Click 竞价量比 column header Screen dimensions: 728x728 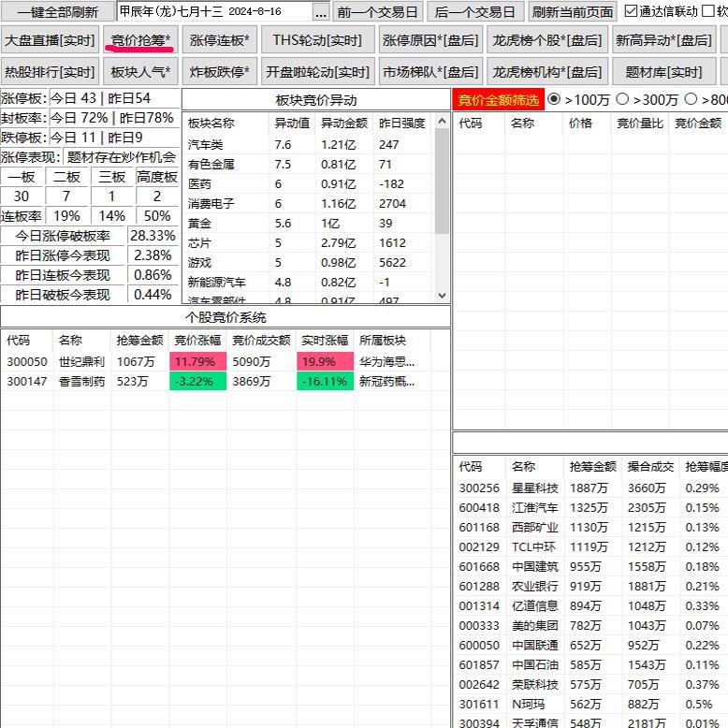click(640, 123)
